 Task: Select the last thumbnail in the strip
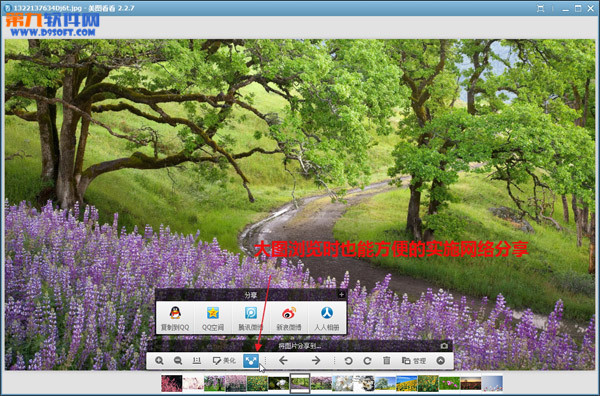pos(492,383)
